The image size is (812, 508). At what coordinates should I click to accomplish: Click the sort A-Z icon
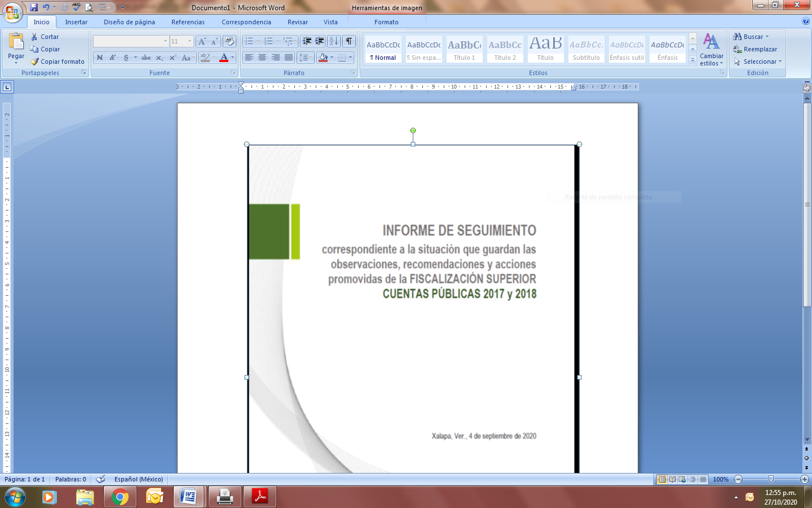point(333,41)
